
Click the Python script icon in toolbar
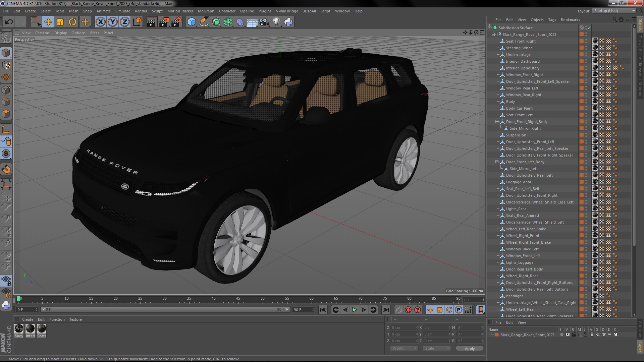288,22
